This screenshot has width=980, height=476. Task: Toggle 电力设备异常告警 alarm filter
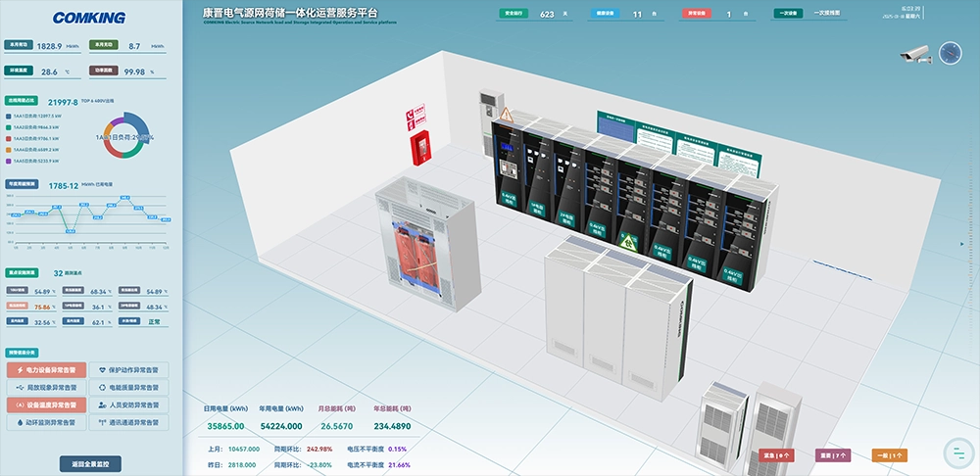coord(47,370)
